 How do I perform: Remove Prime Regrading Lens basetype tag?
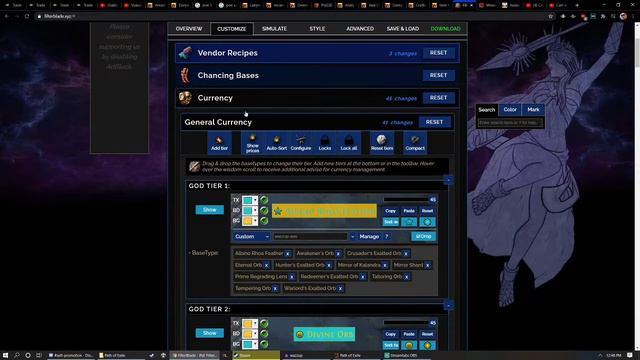[291, 277]
